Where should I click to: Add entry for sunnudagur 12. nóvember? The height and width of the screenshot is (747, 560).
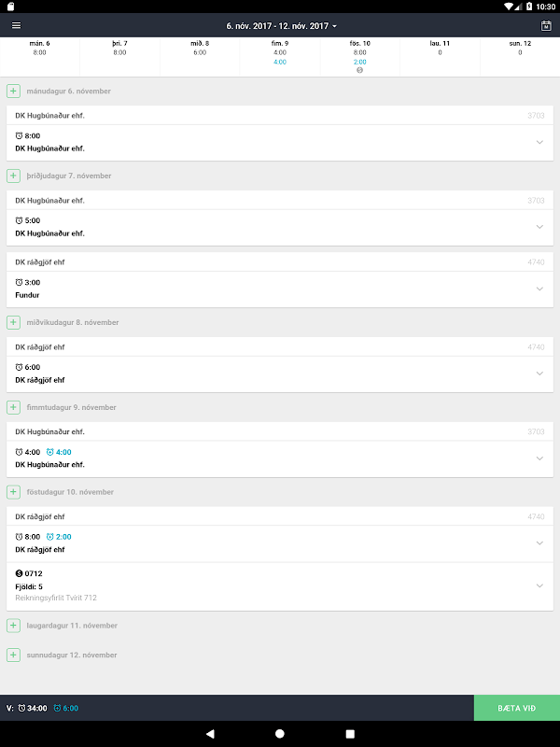pos(13,655)
